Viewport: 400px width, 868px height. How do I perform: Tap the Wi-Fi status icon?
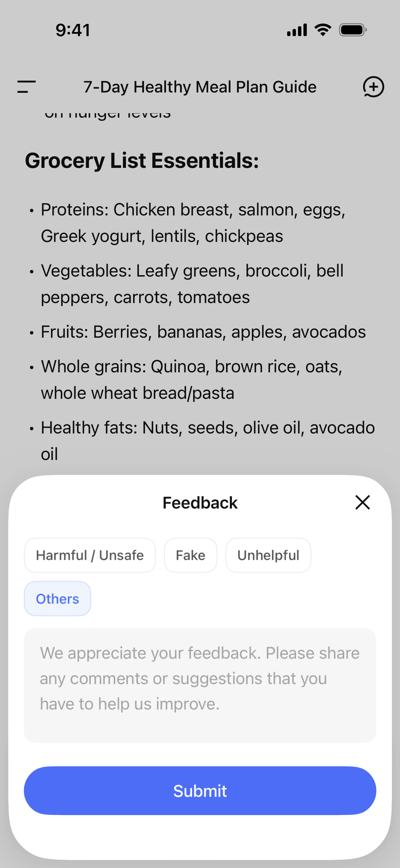coord(323,30)
